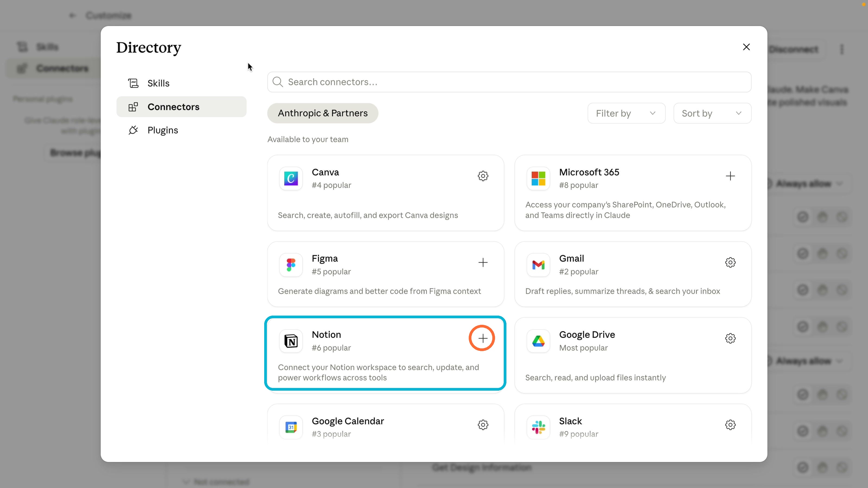
Task: Click the Microsoft 365 logo icon
Action: [538, 178]
